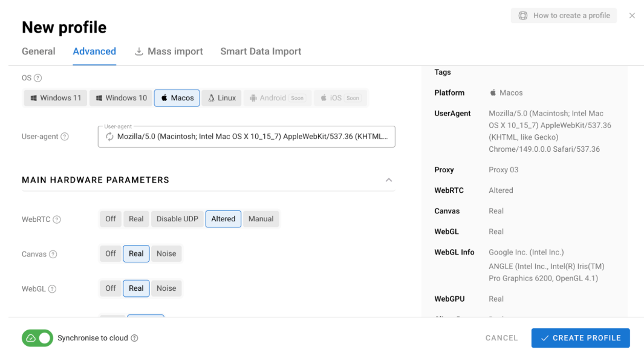The image size is (644, 361).
Task: Switch to the General tab
Action: [x=39, y=51]
